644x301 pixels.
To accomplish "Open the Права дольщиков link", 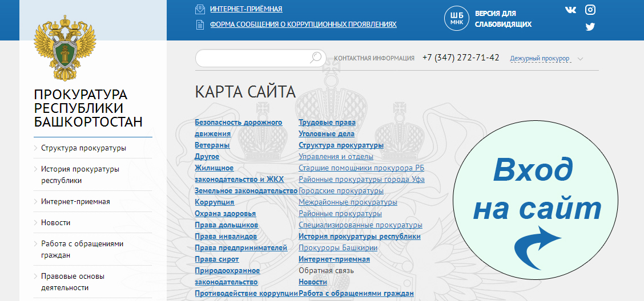I will (x=226, y=225).
